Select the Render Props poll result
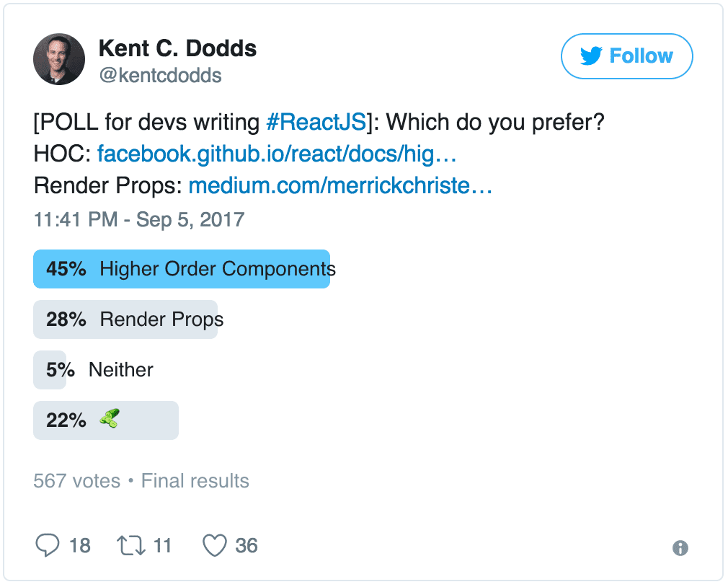The width and height of the screenshot is (728, 587). pyautogui.click(x=126, y=319)
